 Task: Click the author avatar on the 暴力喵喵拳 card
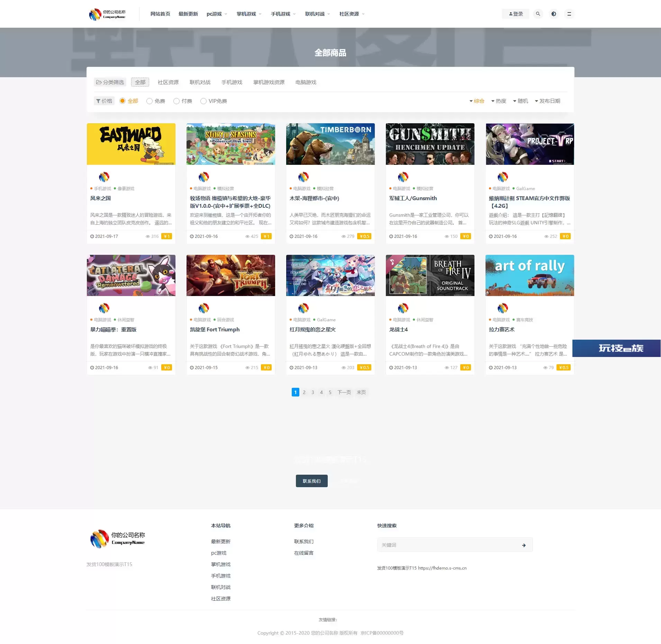click(x=104, y=308)
